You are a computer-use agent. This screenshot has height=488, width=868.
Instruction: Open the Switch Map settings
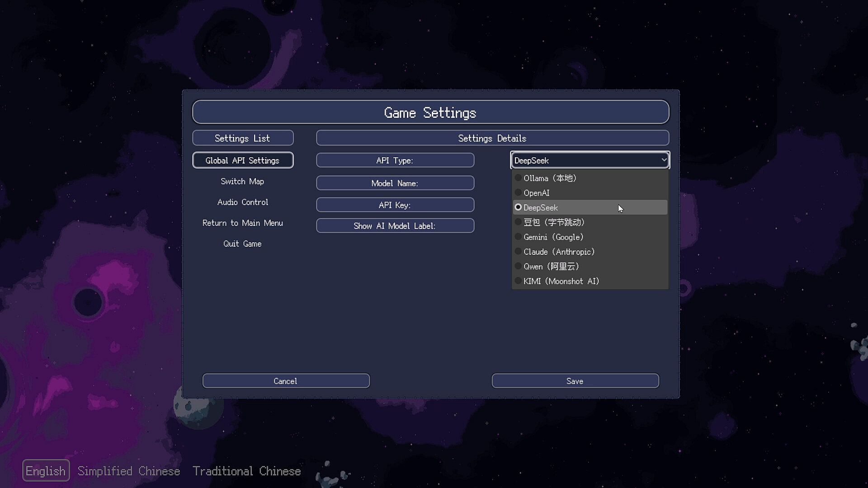(242, 181)
